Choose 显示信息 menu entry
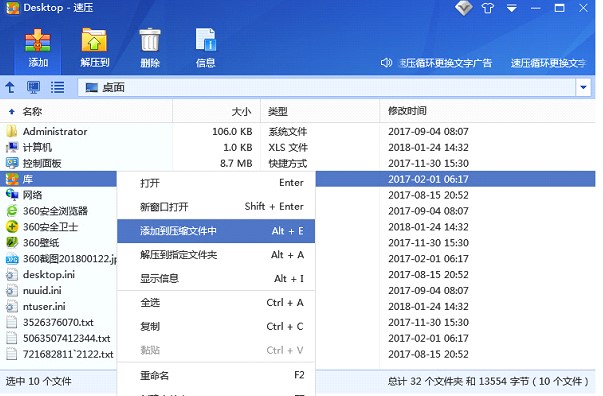Viewport: 603px width, 396px height. 216,278
